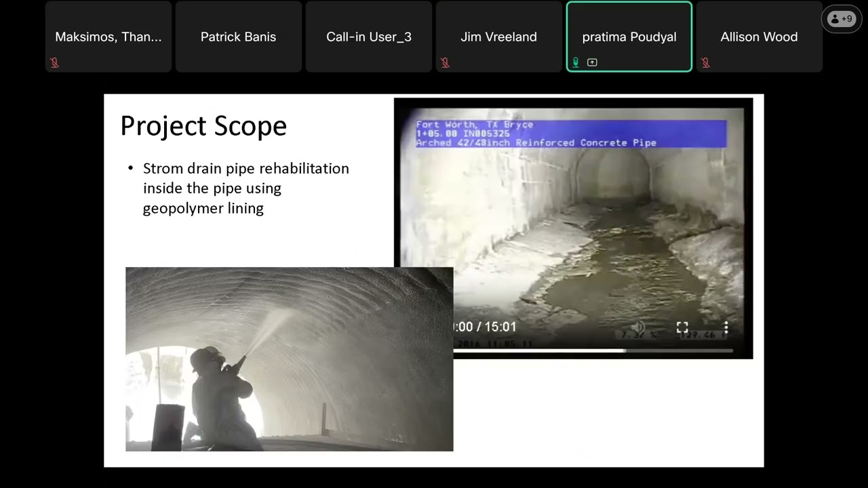
Task: Click the "Arched 42/48inch Reinforced Concrete Pipe" caption
Action: (536, 143)
